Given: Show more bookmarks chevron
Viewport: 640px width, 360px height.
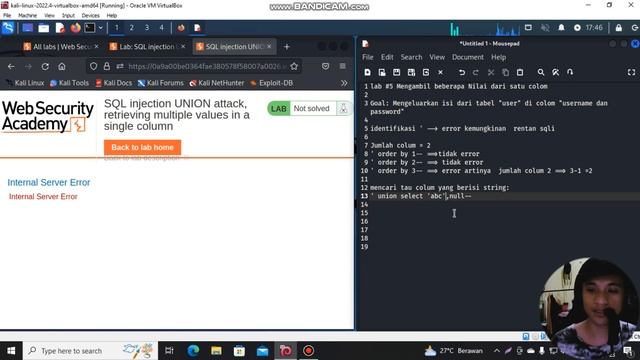Looking at the screenshot, I should pyautogui.click(x=344, y=83).
